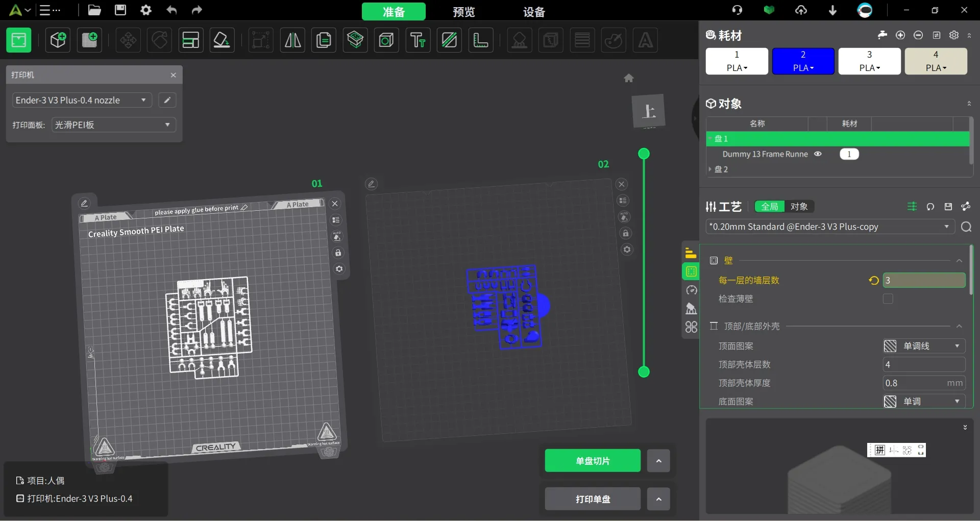Toggle advanced settings list icon

[x=912, y=206]
